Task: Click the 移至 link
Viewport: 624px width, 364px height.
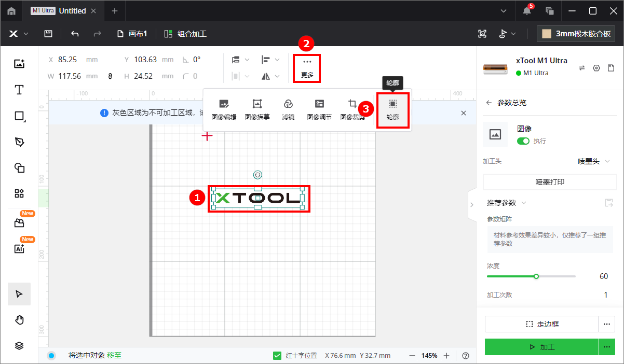Action: coord(114,356)
